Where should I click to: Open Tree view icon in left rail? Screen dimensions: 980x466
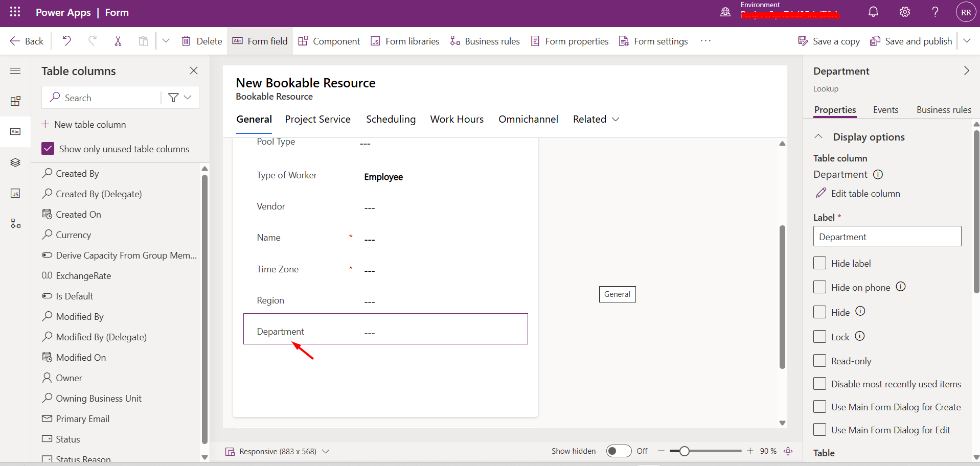click(x=15, y=162)
